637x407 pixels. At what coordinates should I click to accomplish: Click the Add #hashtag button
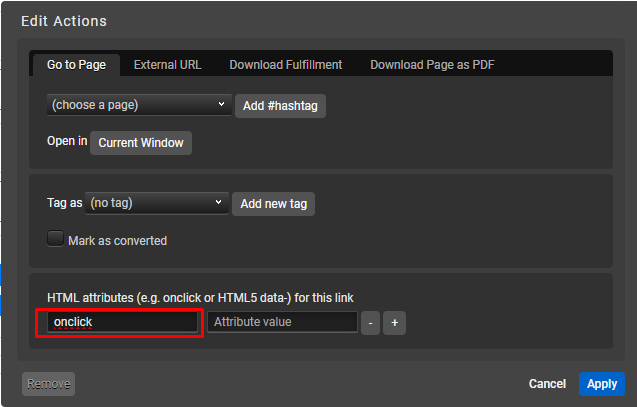(280, 106)
